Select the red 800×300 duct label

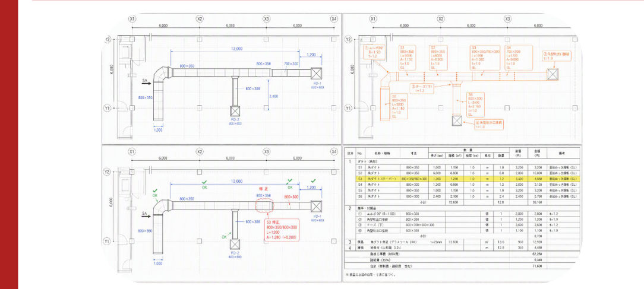click(291, 197)
